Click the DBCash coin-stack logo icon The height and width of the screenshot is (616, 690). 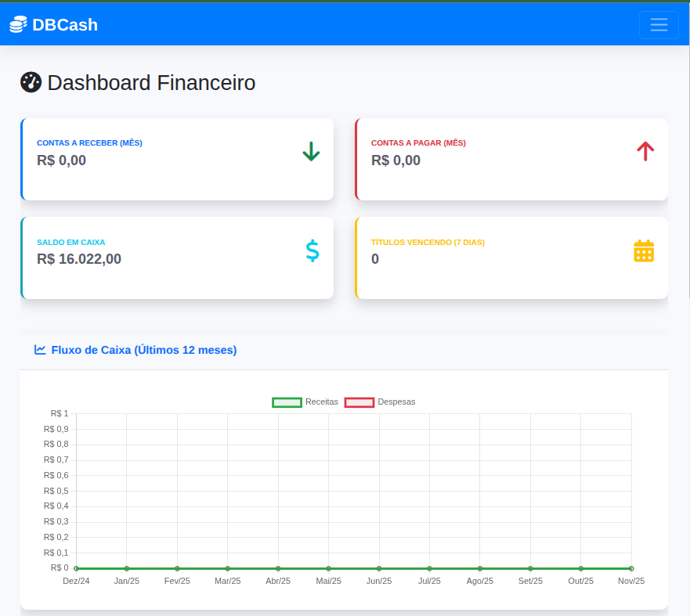[x=17, y=24]
